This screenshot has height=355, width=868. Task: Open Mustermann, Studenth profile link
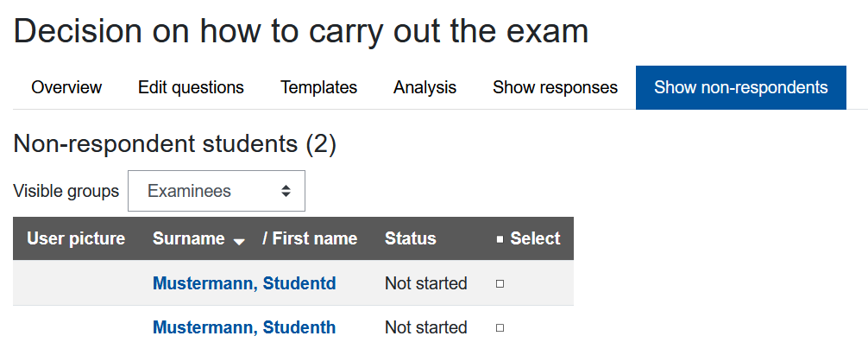[x=244, y=327]
